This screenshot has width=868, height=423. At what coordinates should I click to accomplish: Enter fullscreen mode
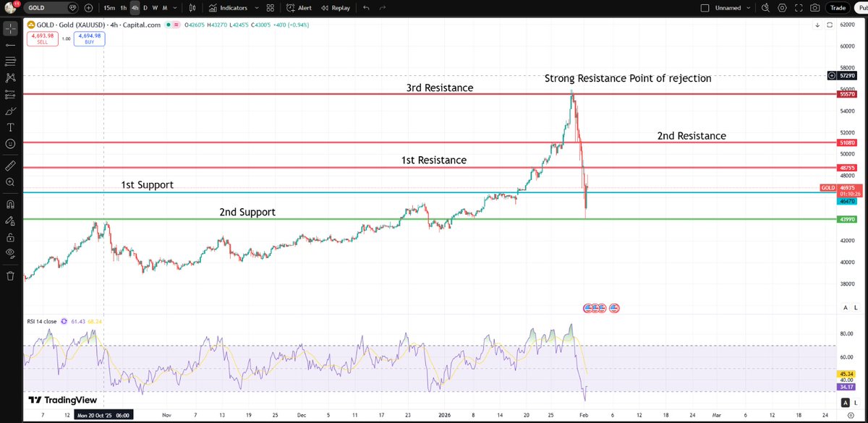(799, 8)
